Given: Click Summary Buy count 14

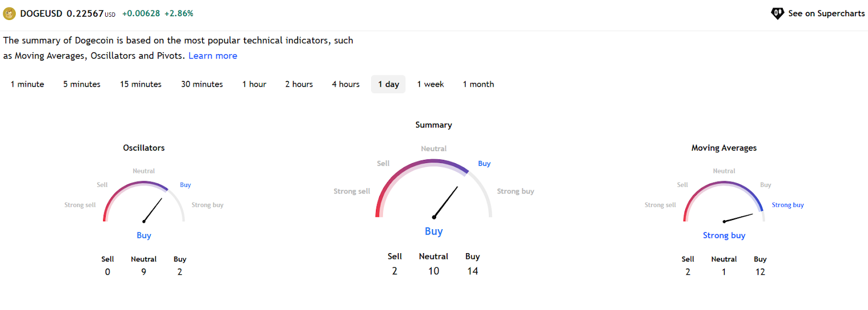Looking at the screenshot, I should coord(473,271).
